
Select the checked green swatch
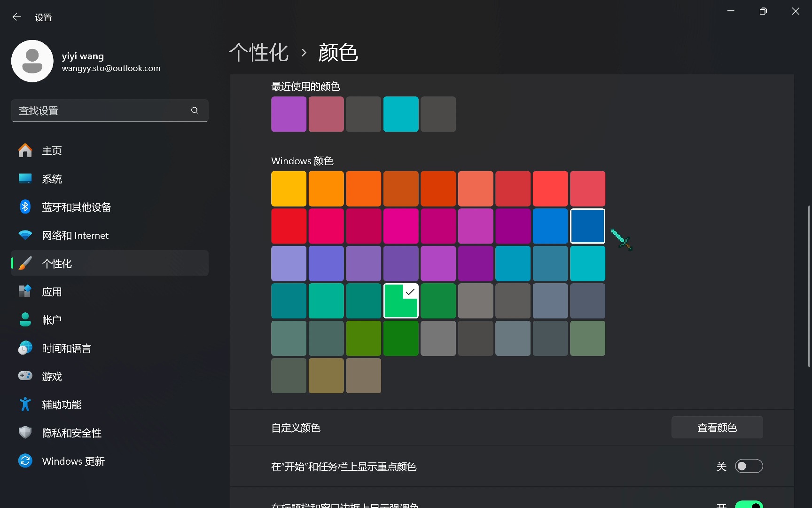pos(401,301)
